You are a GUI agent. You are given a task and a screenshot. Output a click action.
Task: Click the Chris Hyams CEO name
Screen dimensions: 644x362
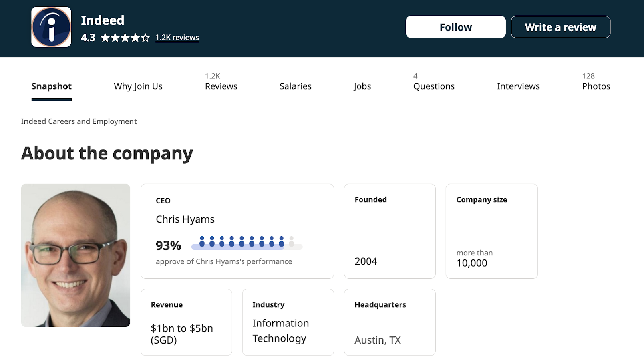[x=185, y=219]
